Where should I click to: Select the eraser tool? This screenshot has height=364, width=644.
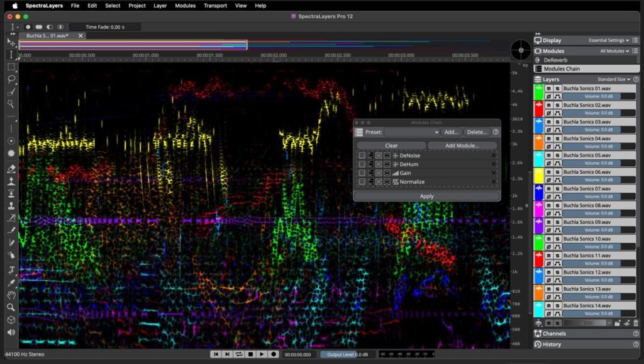pos(11,169)
